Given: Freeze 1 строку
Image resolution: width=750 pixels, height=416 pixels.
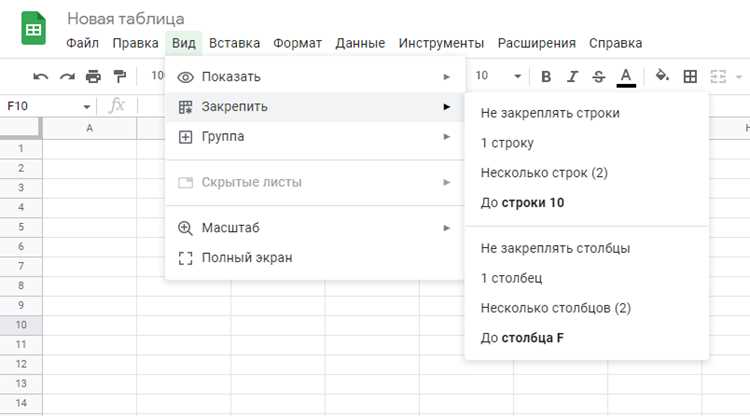Looking at the screenshot, I should tap(586, 143).
